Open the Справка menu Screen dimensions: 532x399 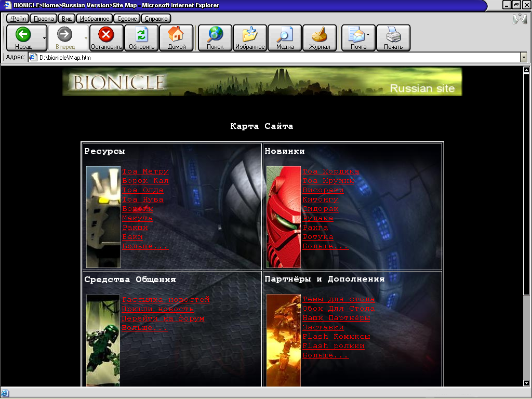[x=156, y=18]
